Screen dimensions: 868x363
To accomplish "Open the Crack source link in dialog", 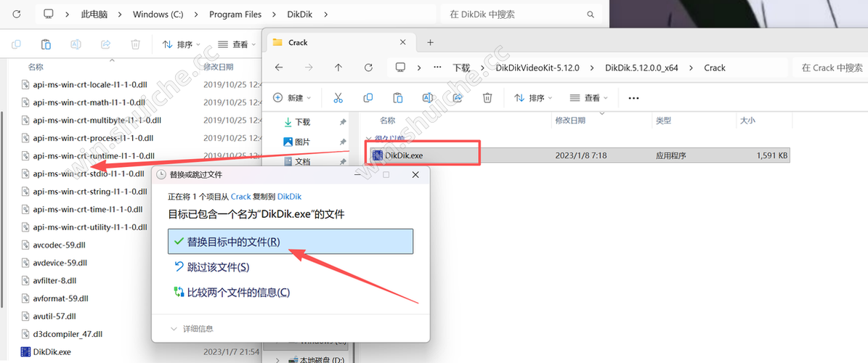I will pyautogui.click(x=241, y=197).
